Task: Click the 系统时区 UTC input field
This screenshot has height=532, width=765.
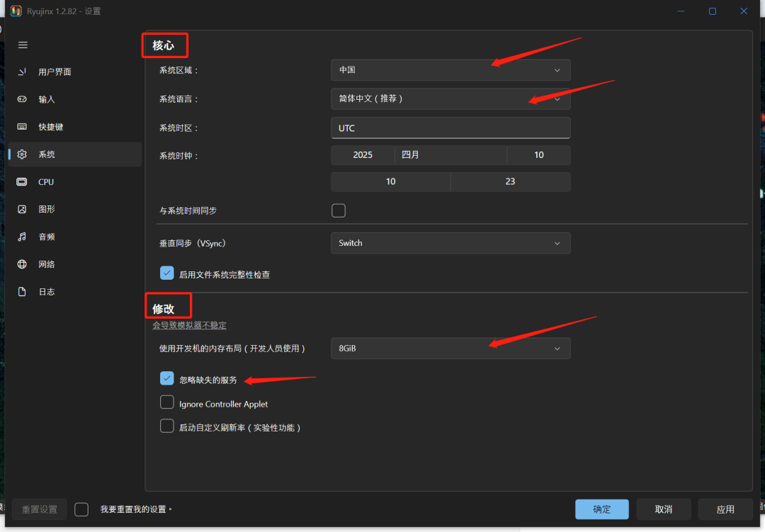Action: coord(450,128)
